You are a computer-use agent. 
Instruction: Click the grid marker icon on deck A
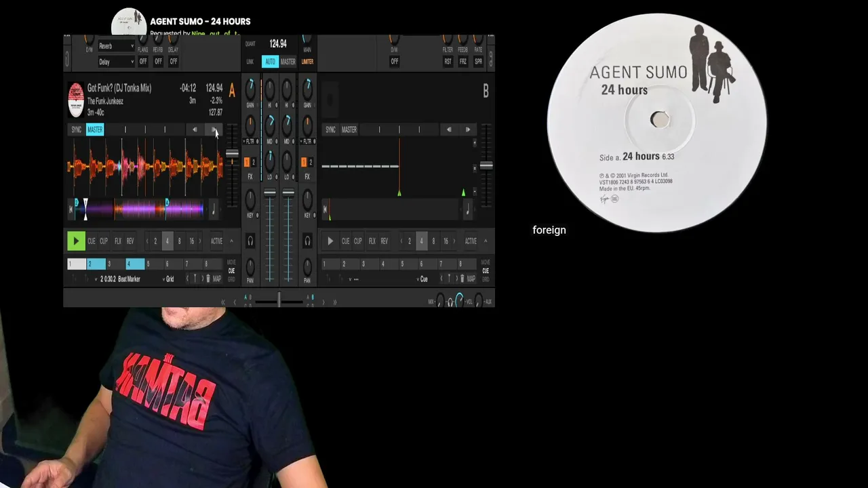pos(195,279)
